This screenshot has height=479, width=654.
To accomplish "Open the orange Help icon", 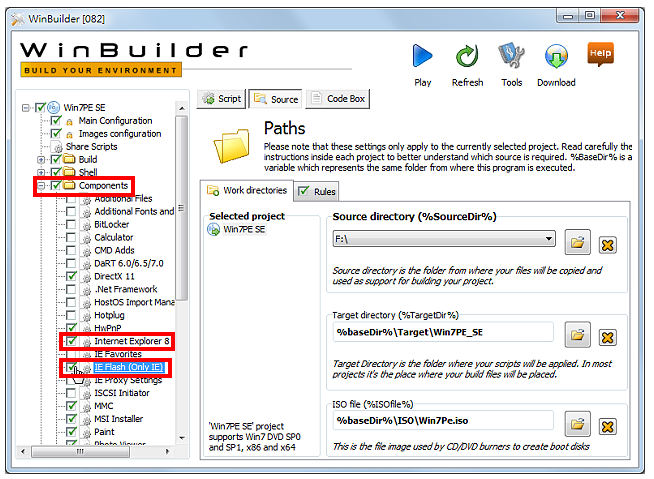I will pos(601,54).
